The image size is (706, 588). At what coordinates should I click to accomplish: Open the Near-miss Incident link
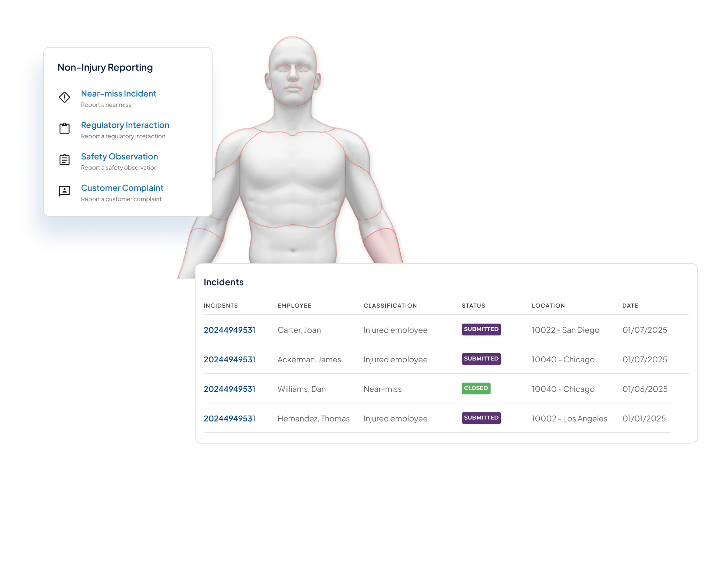tap(118, 94)
